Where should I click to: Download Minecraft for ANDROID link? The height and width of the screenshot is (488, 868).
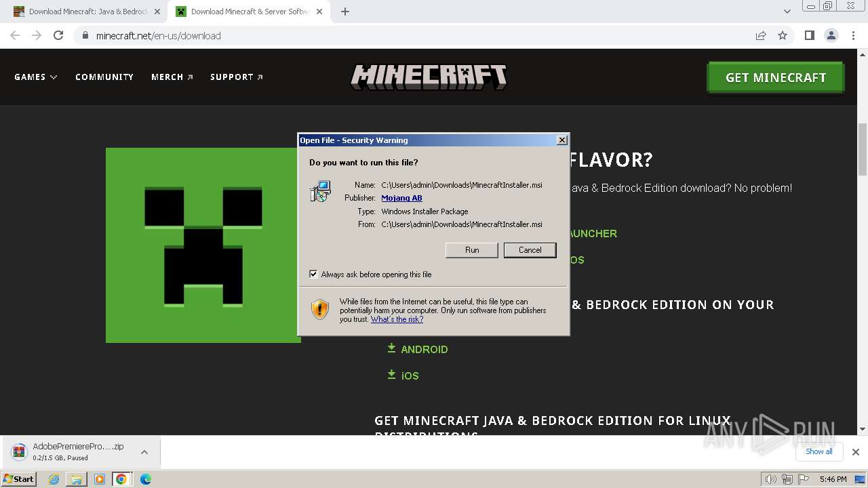(x=425, y=349)
